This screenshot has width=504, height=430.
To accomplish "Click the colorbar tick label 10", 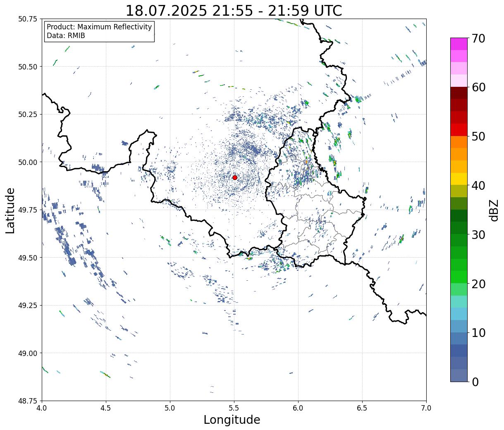I will (478, 333).
